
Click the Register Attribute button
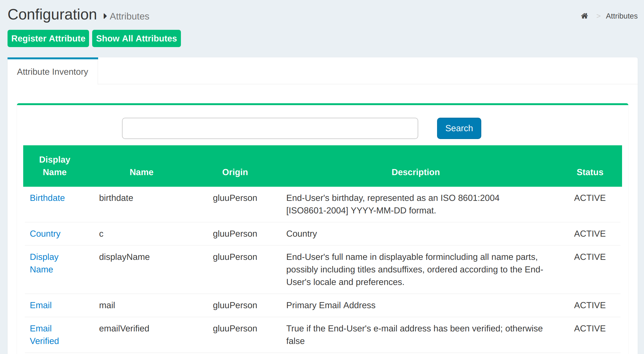tap(48, 39)
